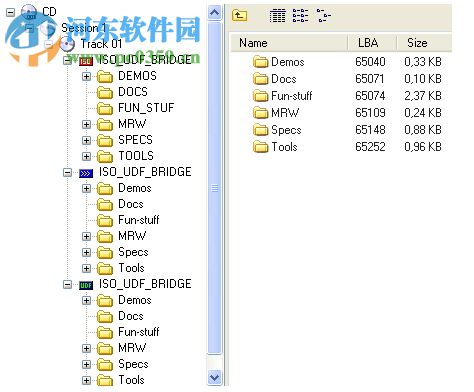The height and width of the screenshot is (392, 474).
Task: Switch file list to details view
Action: [277, 16]
